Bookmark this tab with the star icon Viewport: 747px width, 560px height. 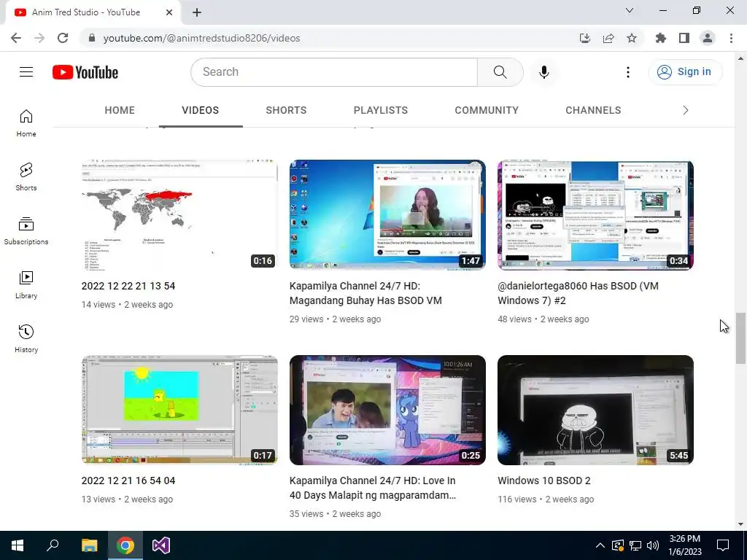(x=632, y=38)
